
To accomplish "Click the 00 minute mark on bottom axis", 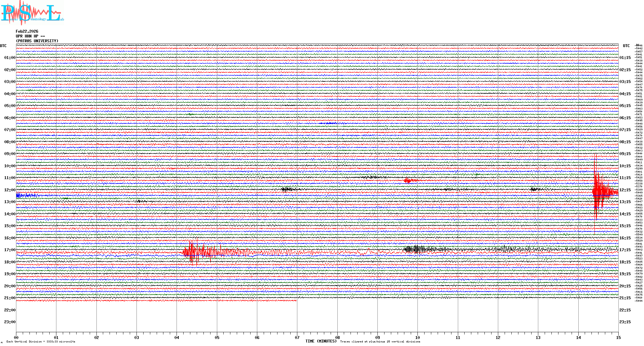I will [16, 337].
